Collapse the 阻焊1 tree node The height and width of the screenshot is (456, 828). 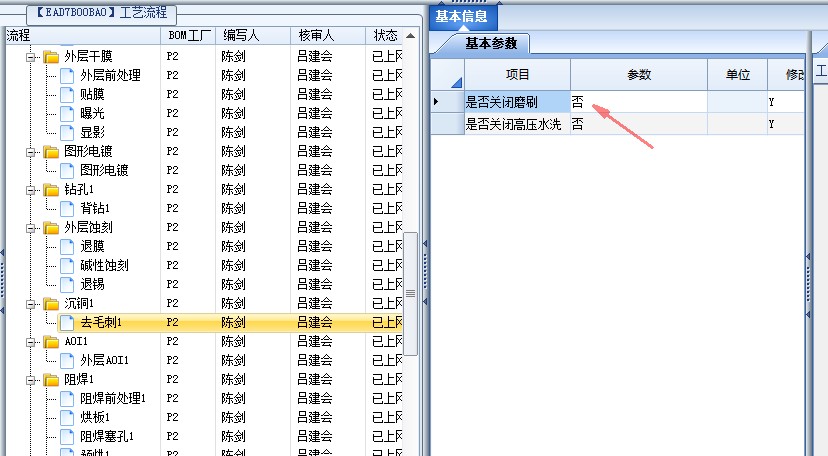coord(31,380)
